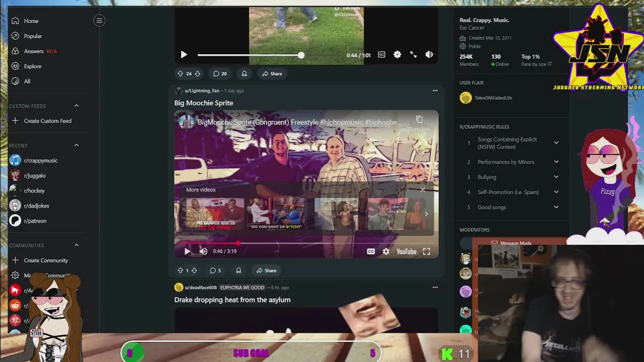Select the MC Hammer suggested video thumbnail
This screenshot has width=644, height=362.
pos(215,214)
